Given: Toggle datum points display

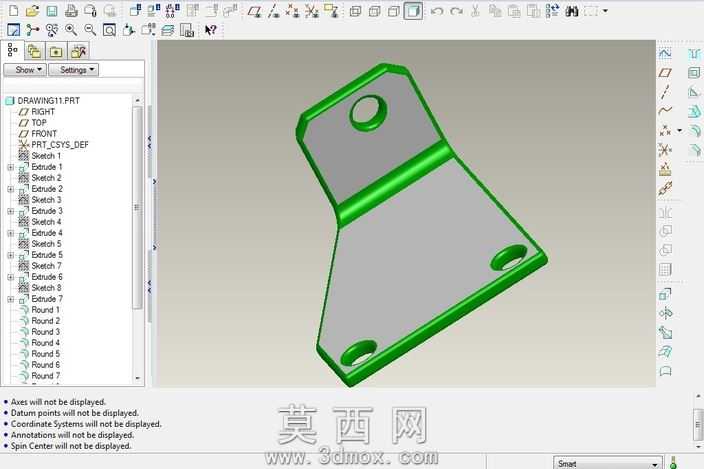Looking at the screenshot, I should [x=292, y=11].
